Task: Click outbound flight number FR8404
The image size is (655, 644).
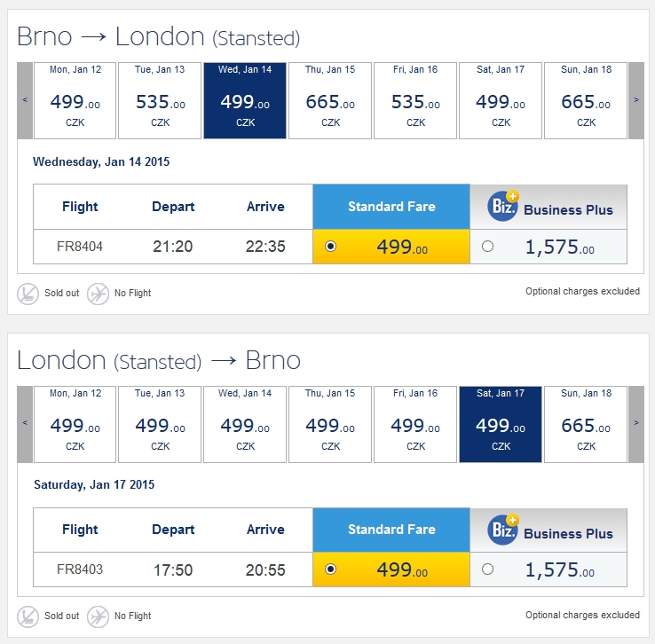Action: [80, 247]
